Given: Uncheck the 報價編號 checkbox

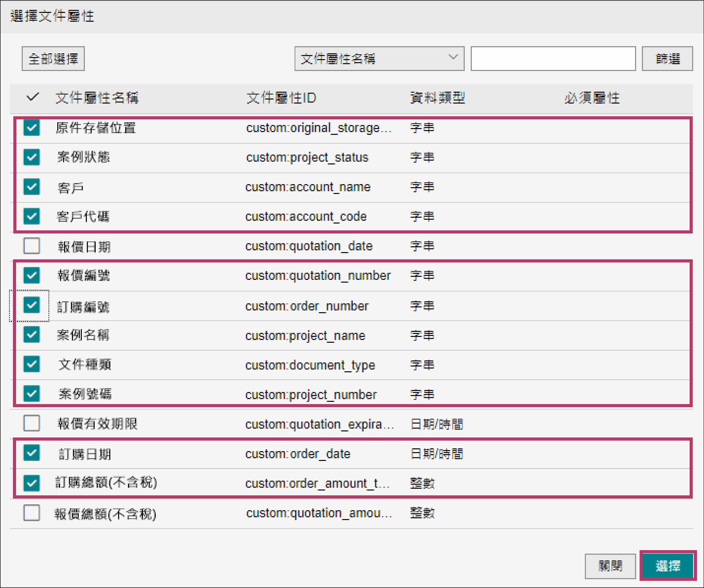Looking at the screenshot, I should 32,275.
